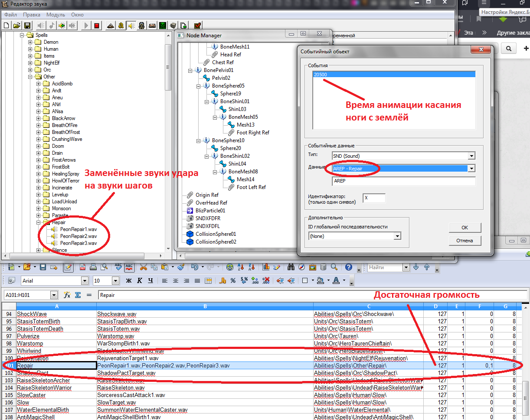Open the Правка menu

pos(32,15)
